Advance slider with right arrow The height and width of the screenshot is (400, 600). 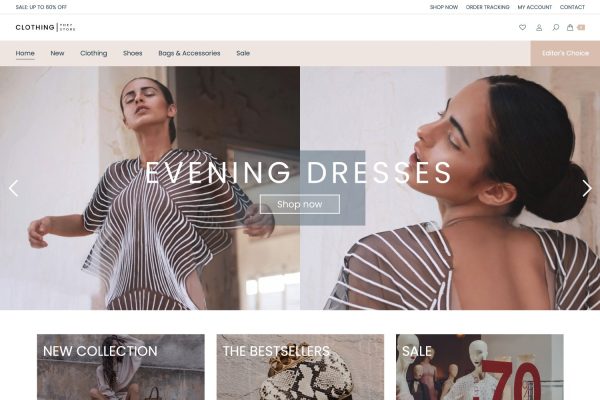coord(587,188)
